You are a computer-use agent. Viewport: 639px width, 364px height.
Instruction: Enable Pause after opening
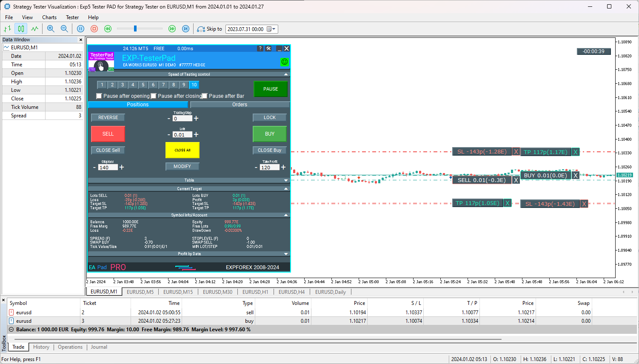(x=99, y=96)
